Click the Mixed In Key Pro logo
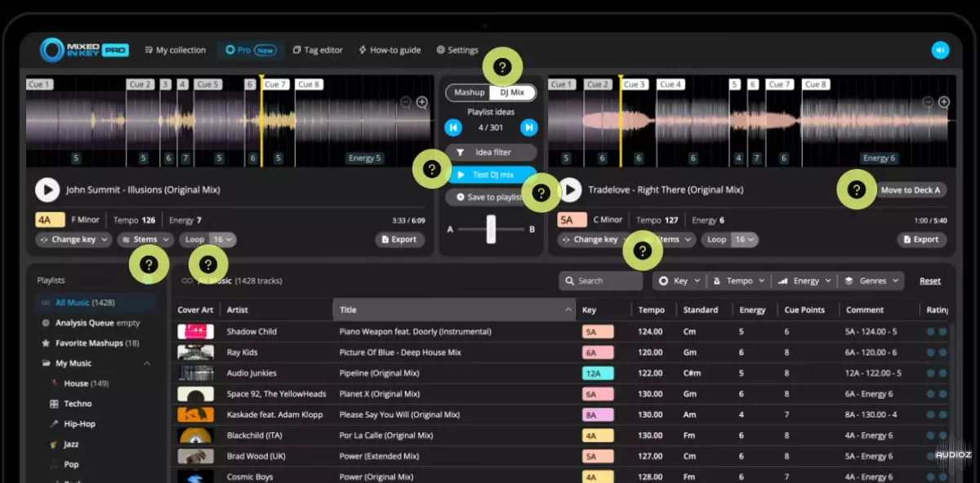Viewport: 980px width, 483px height. (83, 50)
